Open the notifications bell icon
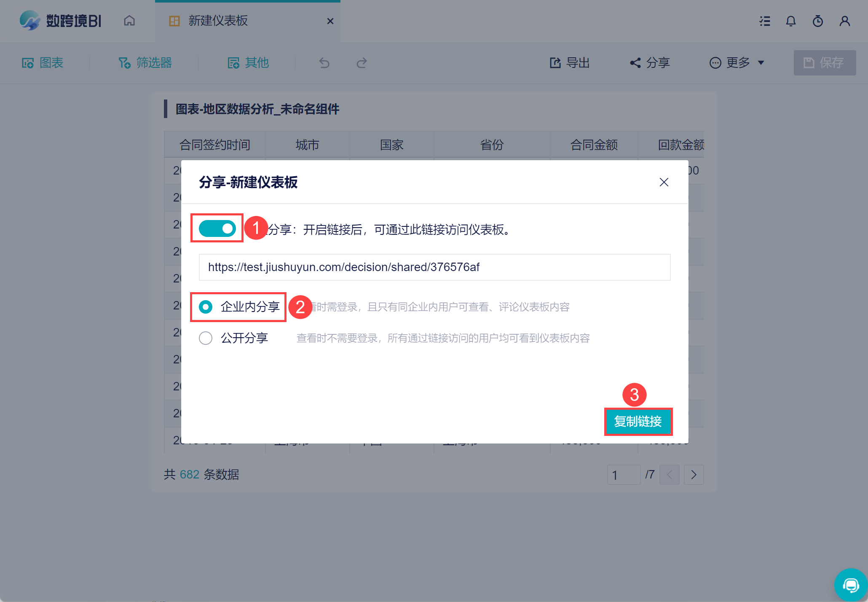This screenshot has height=602, width=868. click(x=791, y=21)
